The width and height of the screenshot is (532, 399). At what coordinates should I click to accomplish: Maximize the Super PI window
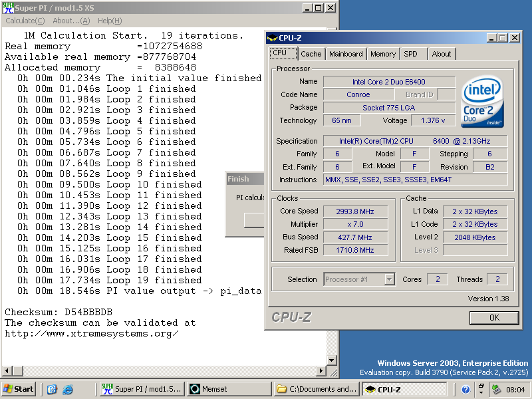pyautogui.click(x=319, y=8)
